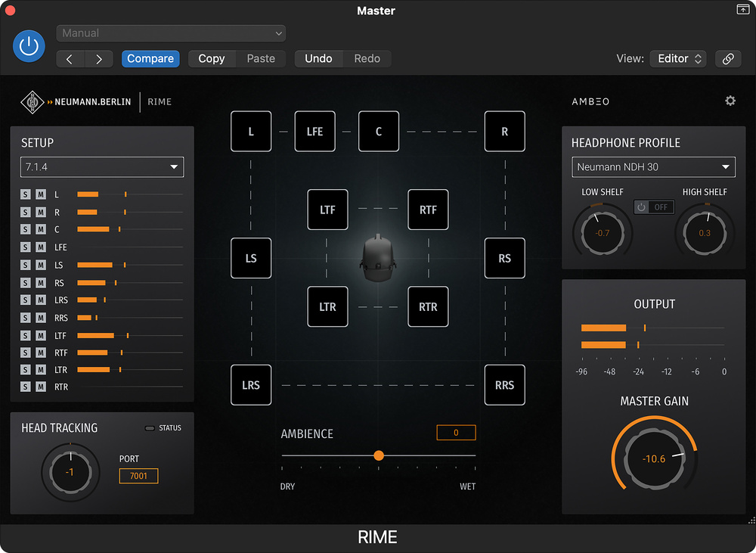Click the Master Gain knob
This screenshot has height=553, width=756.
click(x=654, y=458)
